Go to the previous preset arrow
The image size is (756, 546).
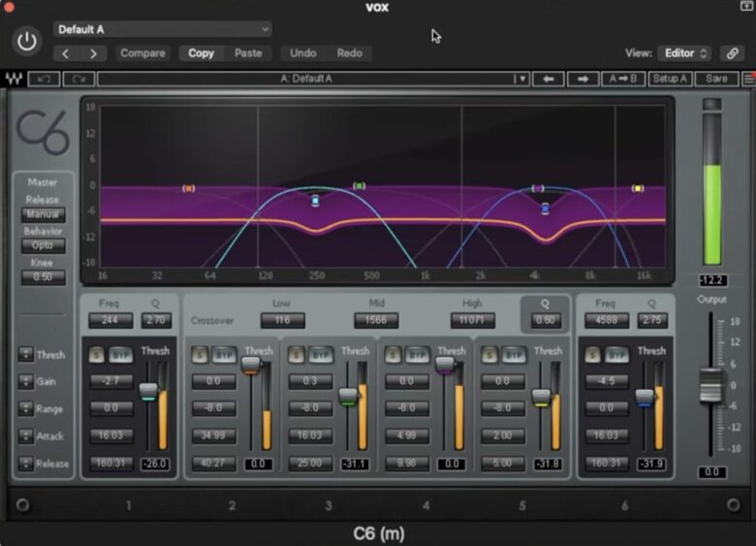66,53
